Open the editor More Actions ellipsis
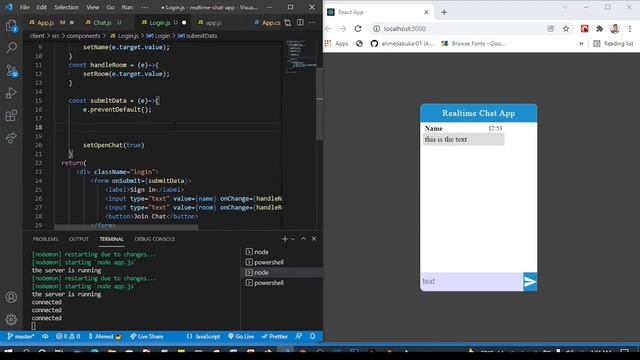Screen dimensions: 640x360 click(x=312, y=22)
